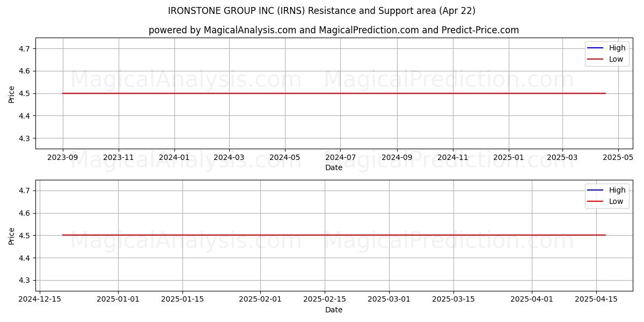Click the 4.3 price tick in top chart
This screenshot has height=322, width=644.
pyautogui.click(x=26, y=138)
